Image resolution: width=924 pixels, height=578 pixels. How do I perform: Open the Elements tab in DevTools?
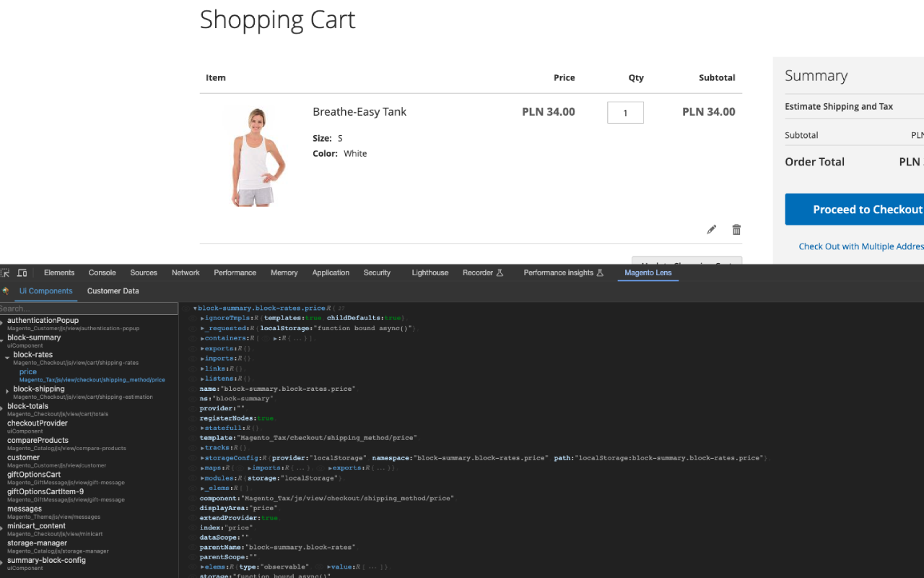click(59, 273)
